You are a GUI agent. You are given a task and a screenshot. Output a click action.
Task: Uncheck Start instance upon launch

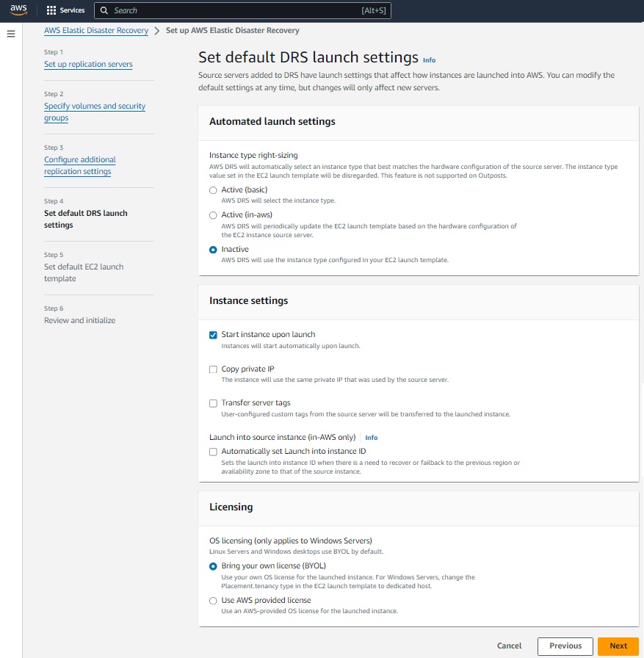(x=214, y=335)
